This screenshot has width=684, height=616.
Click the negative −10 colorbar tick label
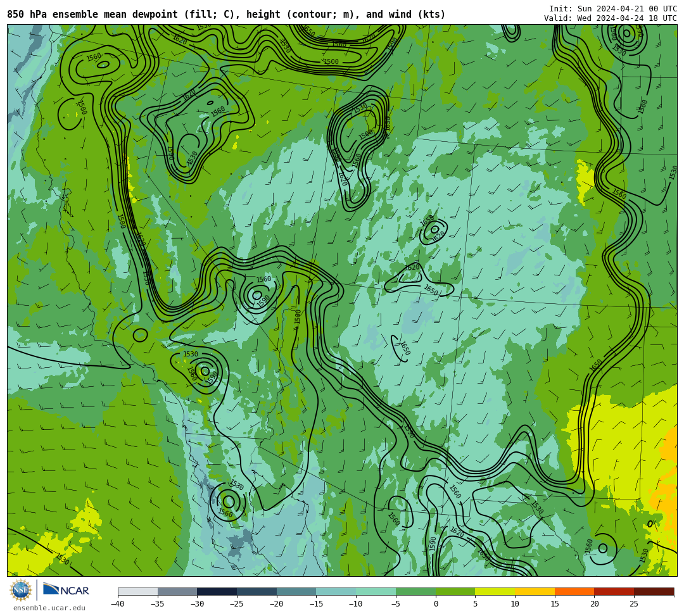click(x=356, y=604)
